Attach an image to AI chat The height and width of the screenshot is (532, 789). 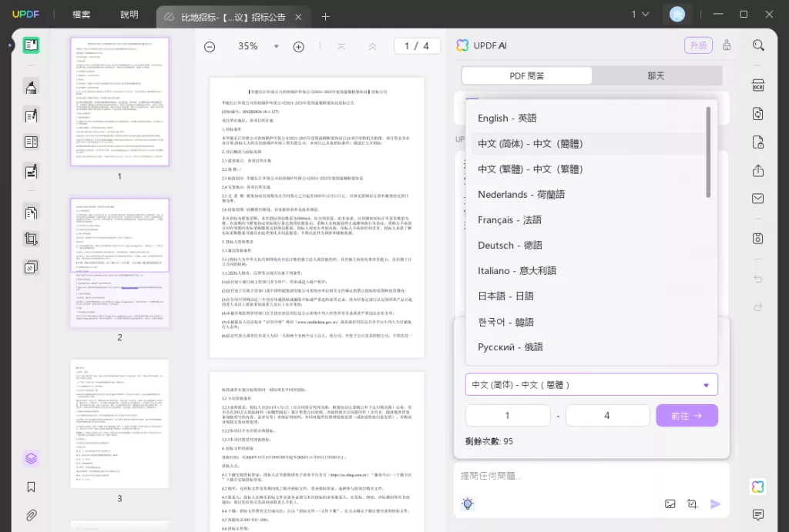click(x=670, y=504)
